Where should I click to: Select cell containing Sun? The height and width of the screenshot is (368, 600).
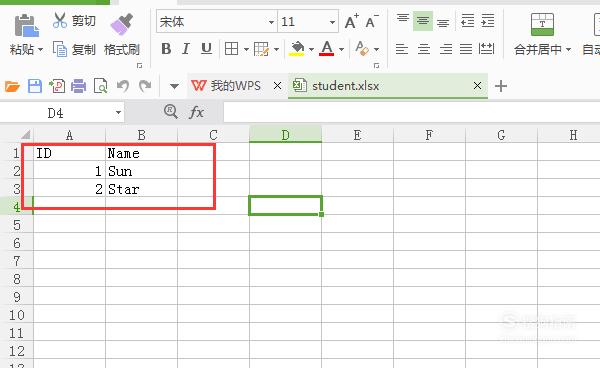click(x=142, y=171)
